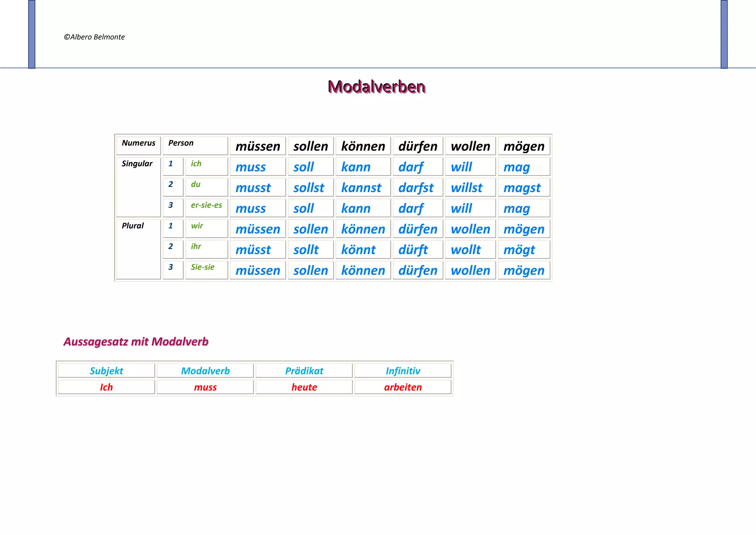The image size is (756, 535).
Task: Click the red 'arbeiten' cell
Action: click(x=403, y=387)
